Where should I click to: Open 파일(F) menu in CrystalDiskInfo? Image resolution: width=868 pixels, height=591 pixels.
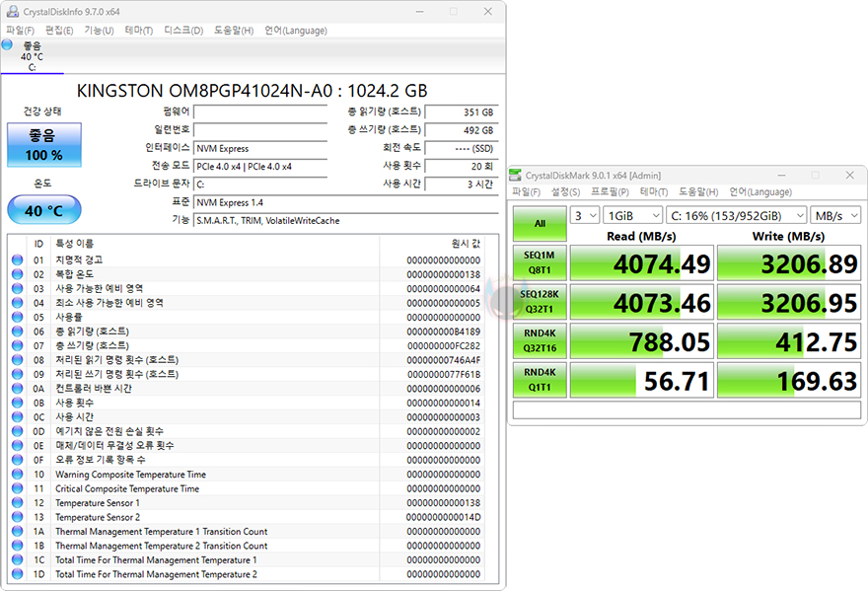point(20,31)
